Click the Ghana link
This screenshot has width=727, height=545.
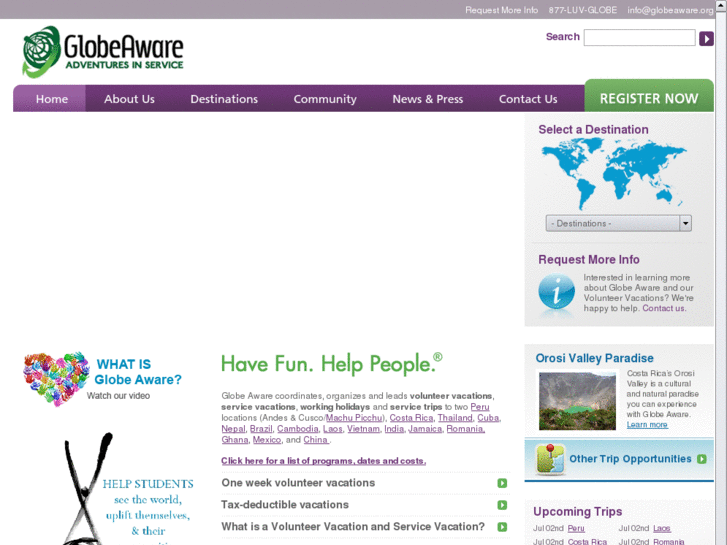(235, 440)
